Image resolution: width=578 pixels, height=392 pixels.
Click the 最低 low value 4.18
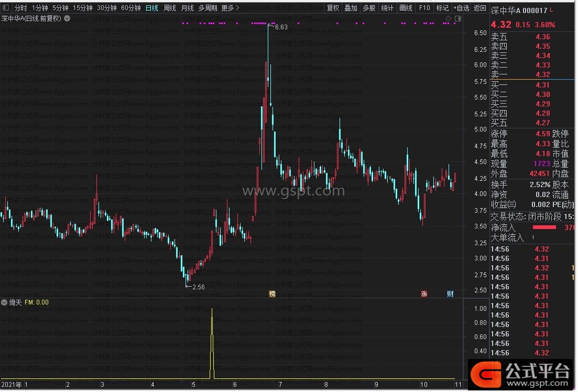pyautogui.click(x=542, y=154)
